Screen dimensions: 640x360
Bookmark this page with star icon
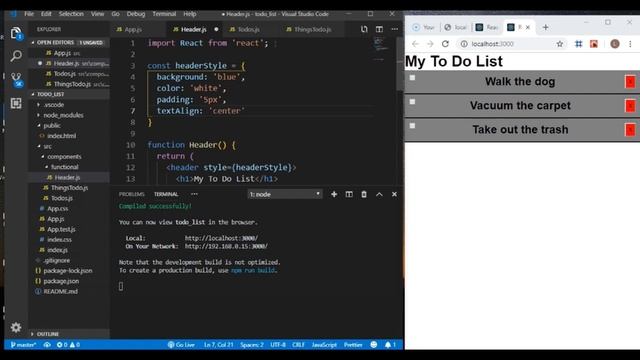[x=560, y=44]
